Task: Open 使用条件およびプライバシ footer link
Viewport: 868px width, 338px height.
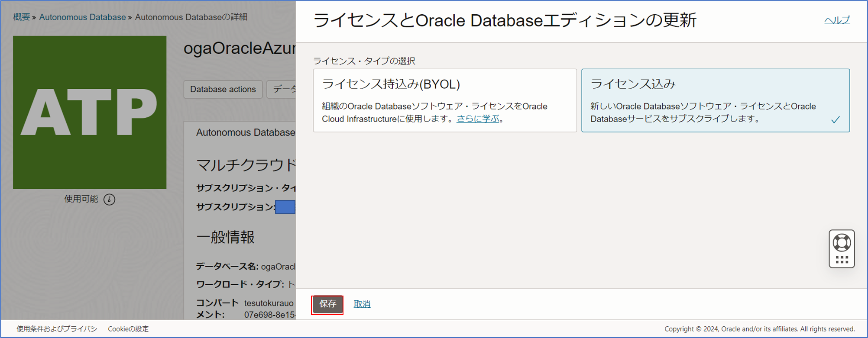Action: [x=57, y=329]
